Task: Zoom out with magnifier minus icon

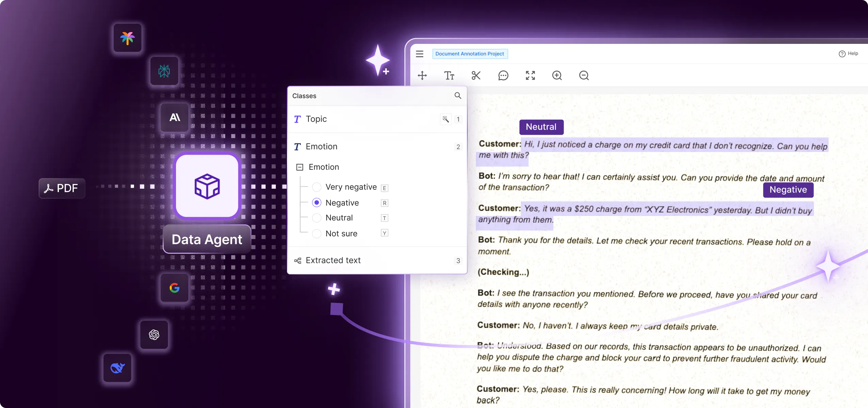Action: 584,75
